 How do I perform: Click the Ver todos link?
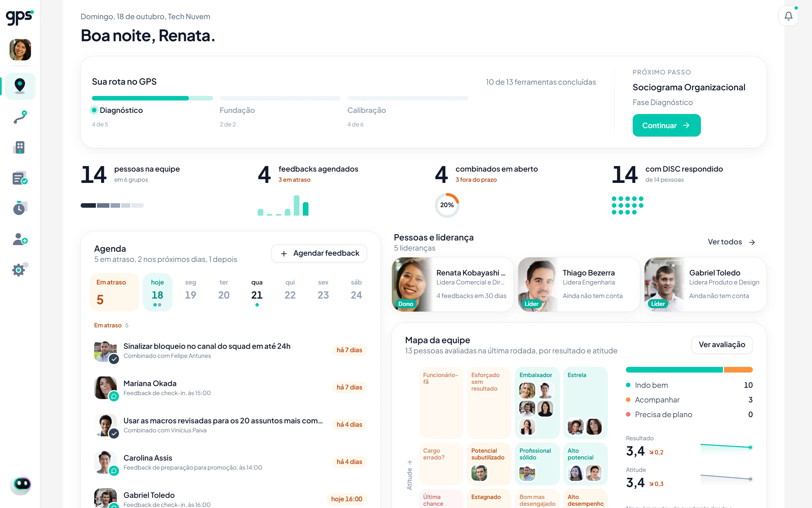click(x=731, y=242)
